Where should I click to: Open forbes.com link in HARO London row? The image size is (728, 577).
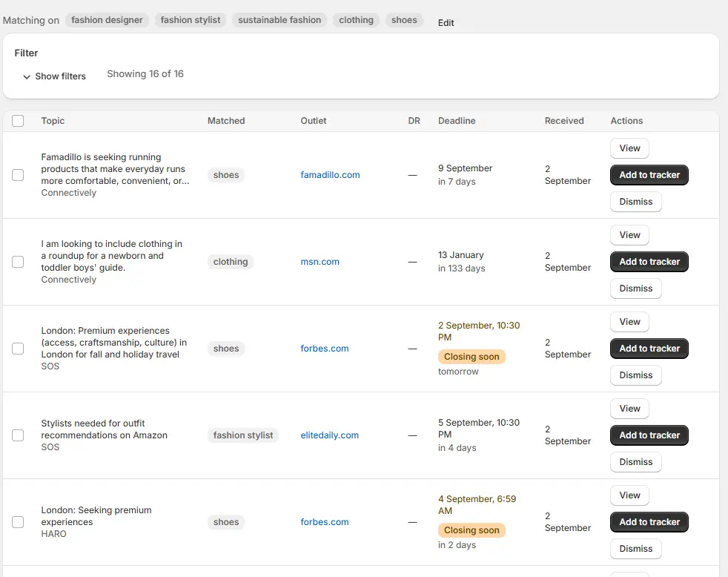[325, 522]
